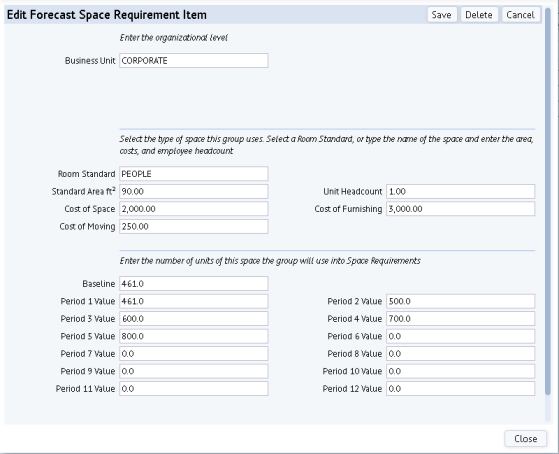The width and height of the screenshot is (559, 454).
Task: Click the Period 4 Value field
Action: tap(461, 318)
